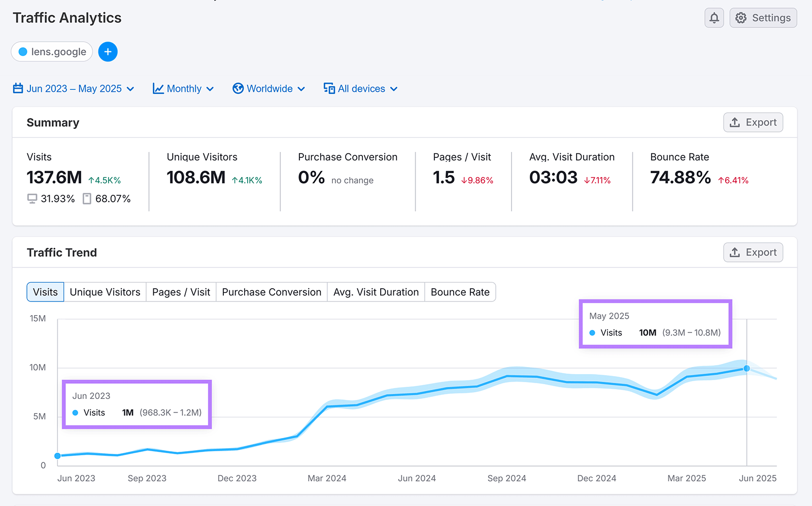Viewport: 812px width, 506px height.
Task: Click the devices icon beside All devices
Action: [328, 88]
